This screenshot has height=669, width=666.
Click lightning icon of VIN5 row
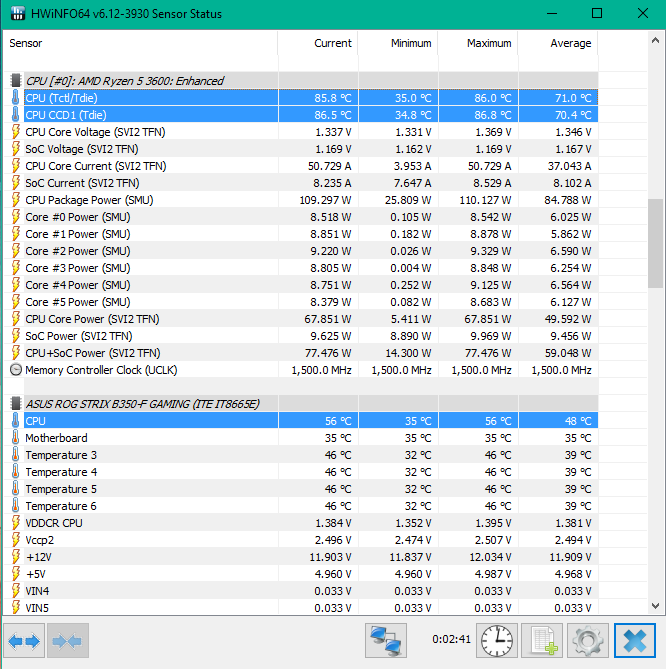coord(16,608)
